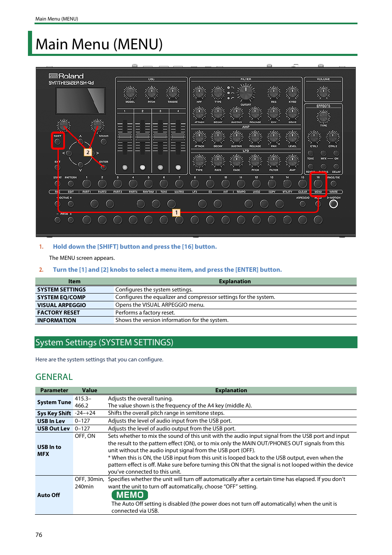392x555 pixels.
Task: Click the EFFECTS TYPE knob
Action: [323, 117]
